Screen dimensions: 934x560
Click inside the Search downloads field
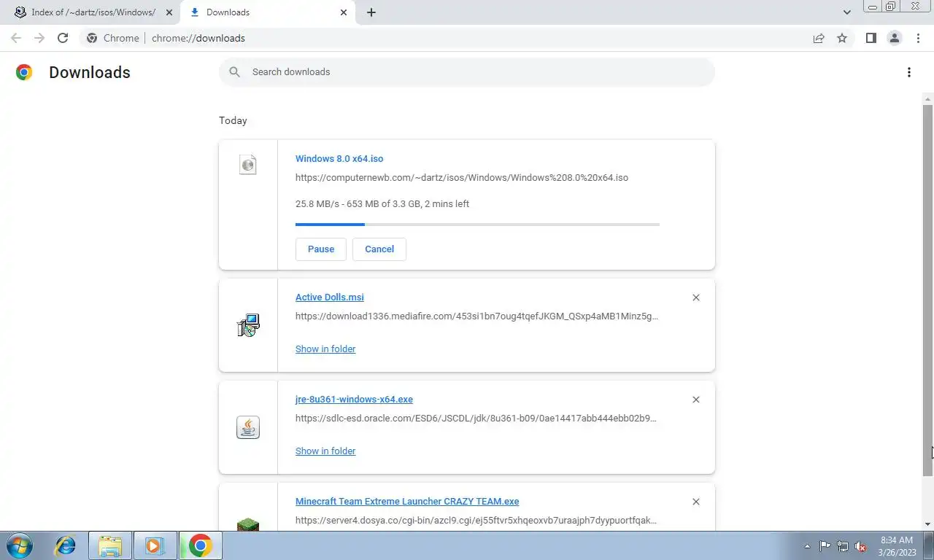pos(467,71)
